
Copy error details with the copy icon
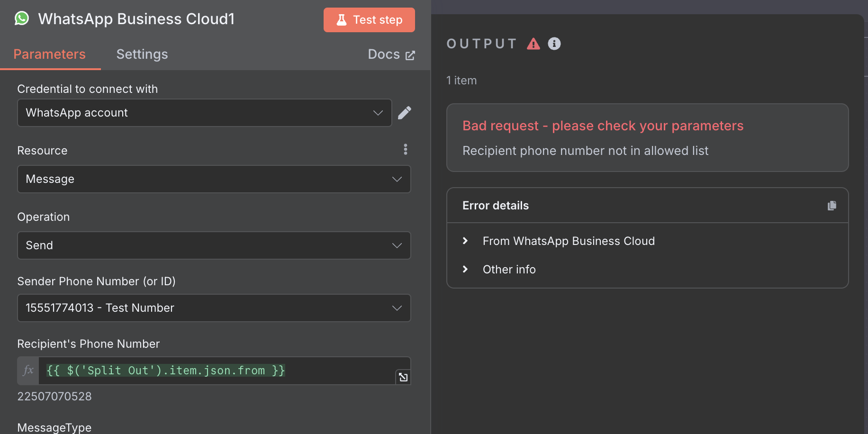tap(832, 205)
